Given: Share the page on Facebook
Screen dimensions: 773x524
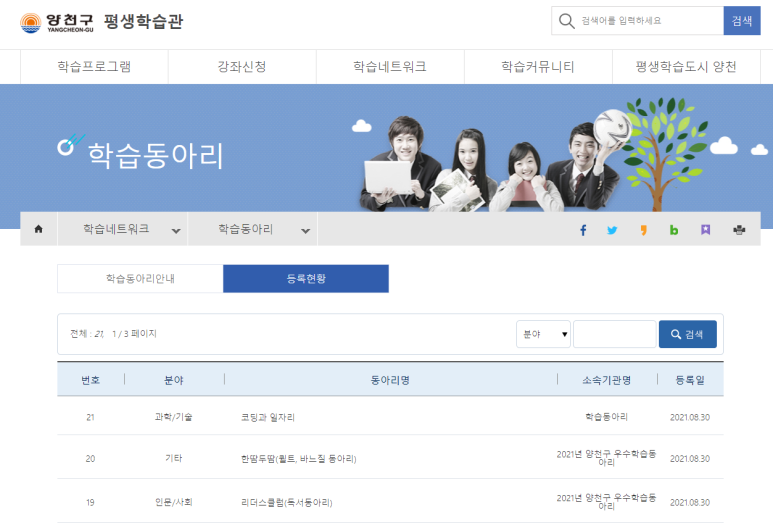Looking at the screenshot, I should click(583, 230).
